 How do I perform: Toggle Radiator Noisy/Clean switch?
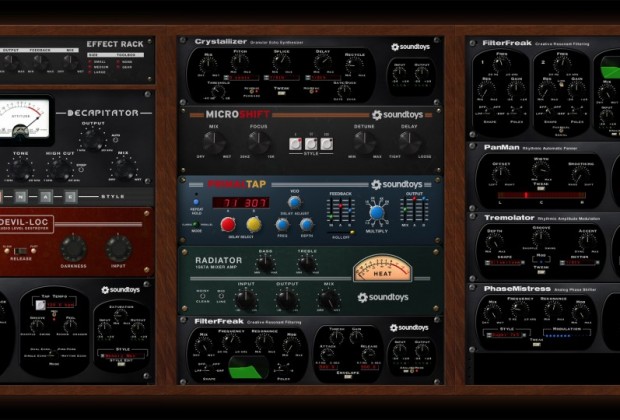pos(203,296)
